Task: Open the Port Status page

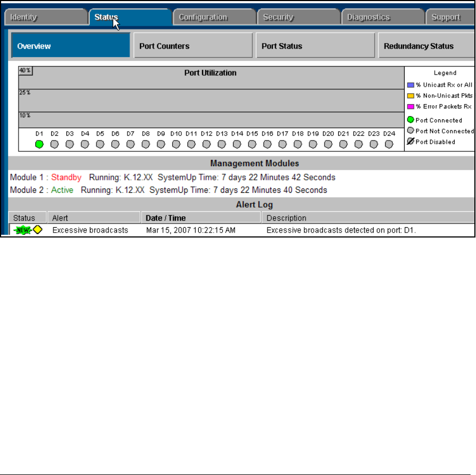Action: tap(315, 45)
